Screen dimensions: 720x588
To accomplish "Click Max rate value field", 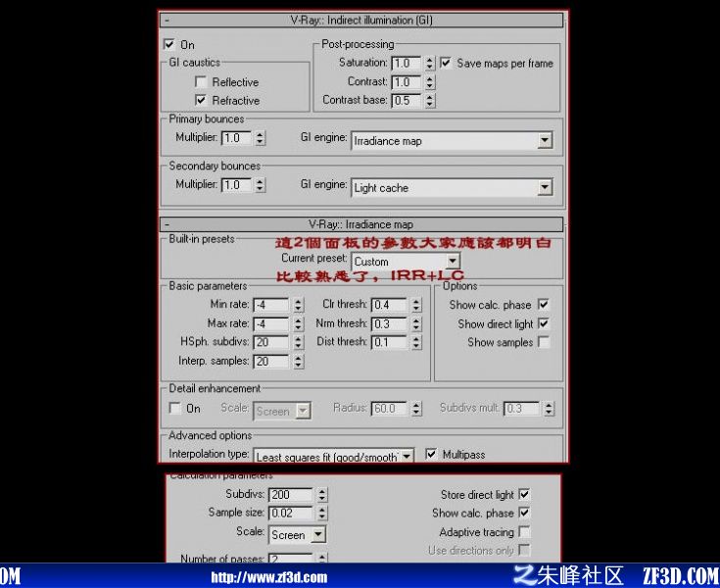I will pyautogui.click(x=271, y=323).
